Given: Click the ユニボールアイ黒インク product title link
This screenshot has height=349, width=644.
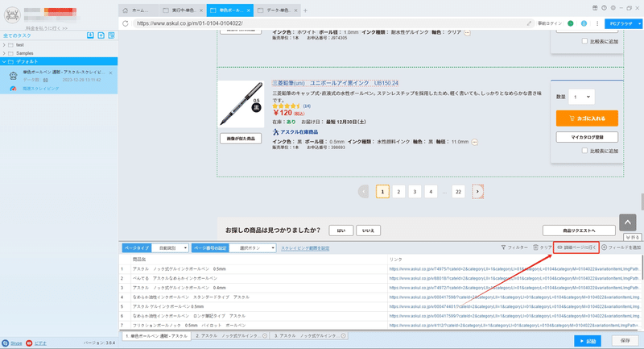Looking at the screenshot, I should tap(335, 83).
